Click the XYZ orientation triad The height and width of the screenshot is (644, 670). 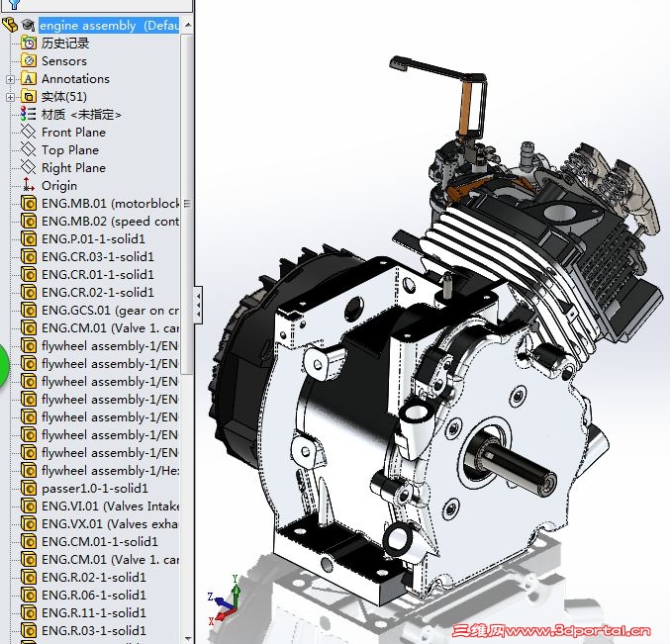click(x=224, y=600)
